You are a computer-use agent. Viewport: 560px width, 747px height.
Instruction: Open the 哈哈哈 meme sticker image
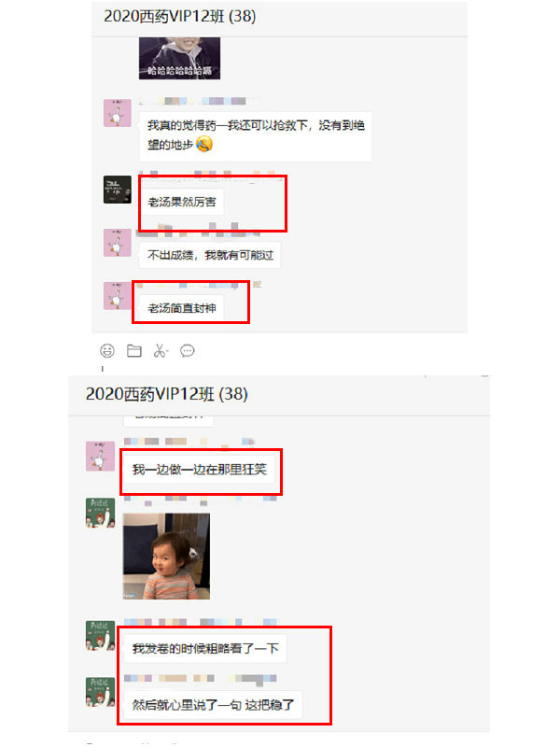tap(179, 58)
